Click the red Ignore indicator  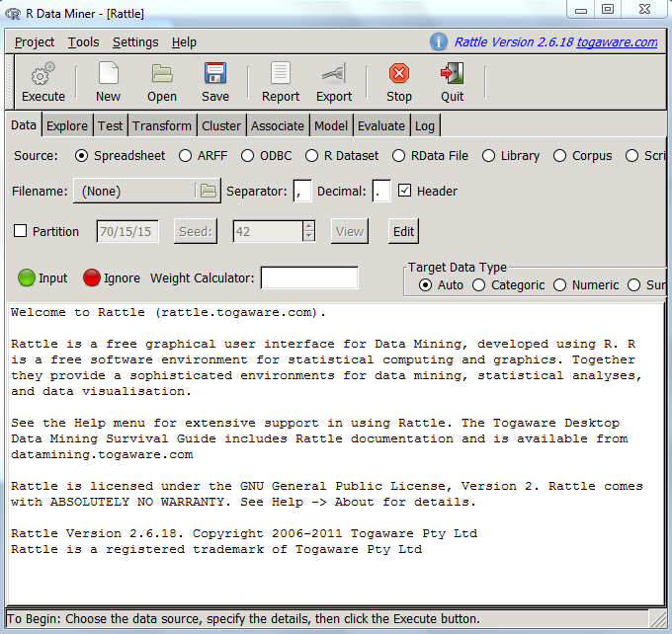[x=92, y=277]
